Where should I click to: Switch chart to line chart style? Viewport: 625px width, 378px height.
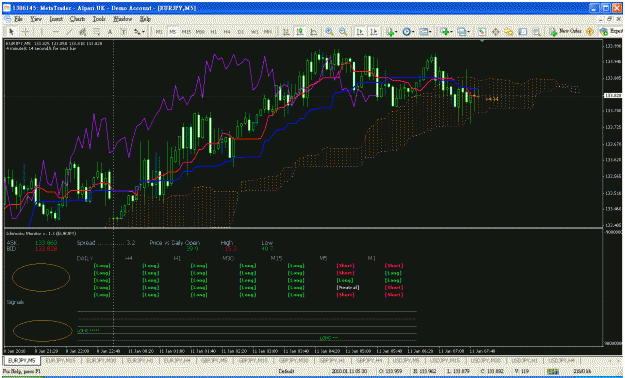(x=314, y=32)
